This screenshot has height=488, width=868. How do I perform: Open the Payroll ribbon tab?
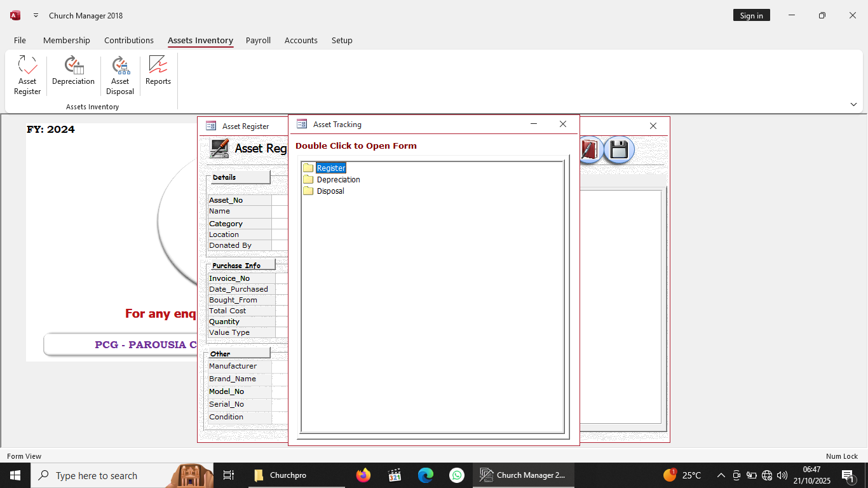(x=258, y=40)
